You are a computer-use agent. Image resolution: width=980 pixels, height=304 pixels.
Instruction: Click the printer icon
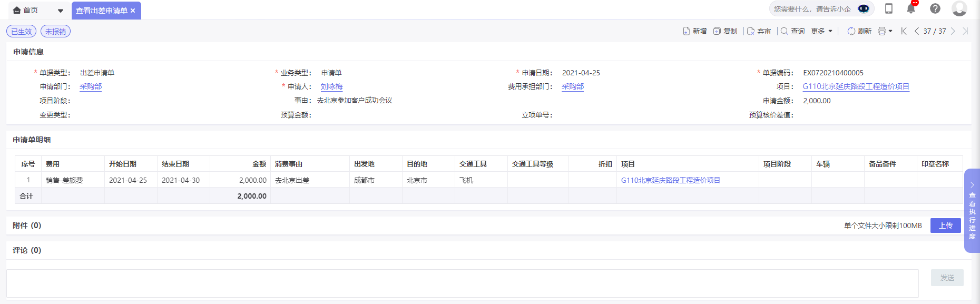pos(882,31)
